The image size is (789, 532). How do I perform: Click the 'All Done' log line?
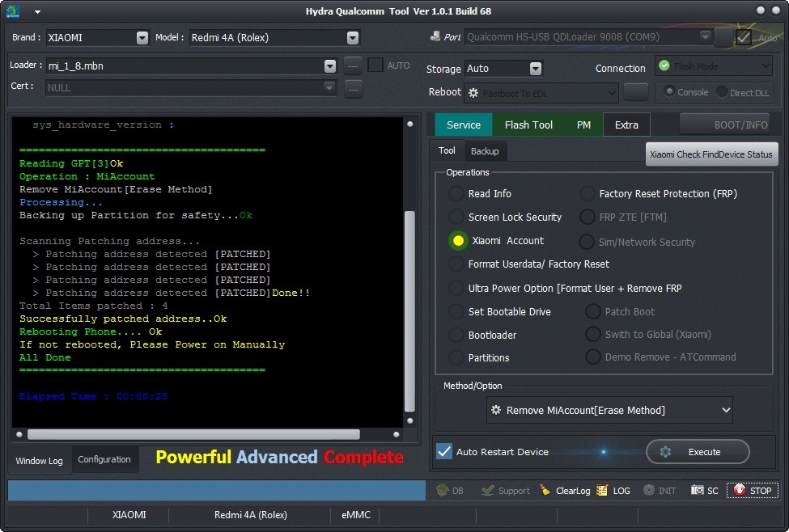click(x=45, y=357)
